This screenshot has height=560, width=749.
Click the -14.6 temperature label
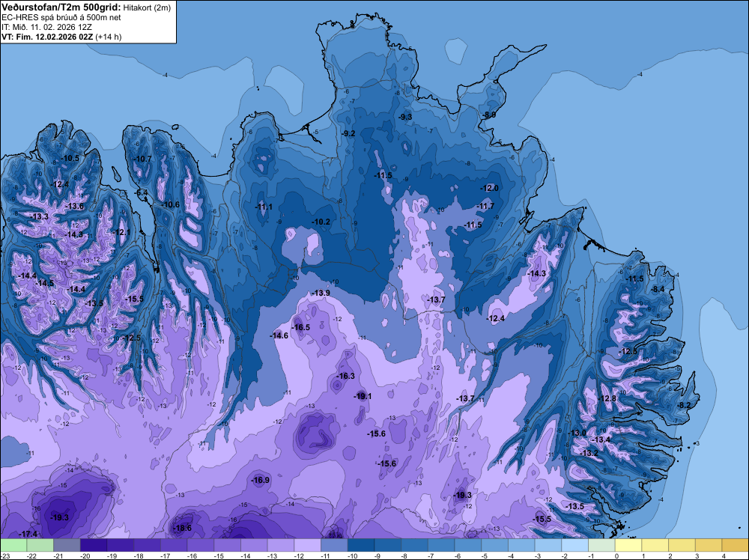click(x=279, y=335)
